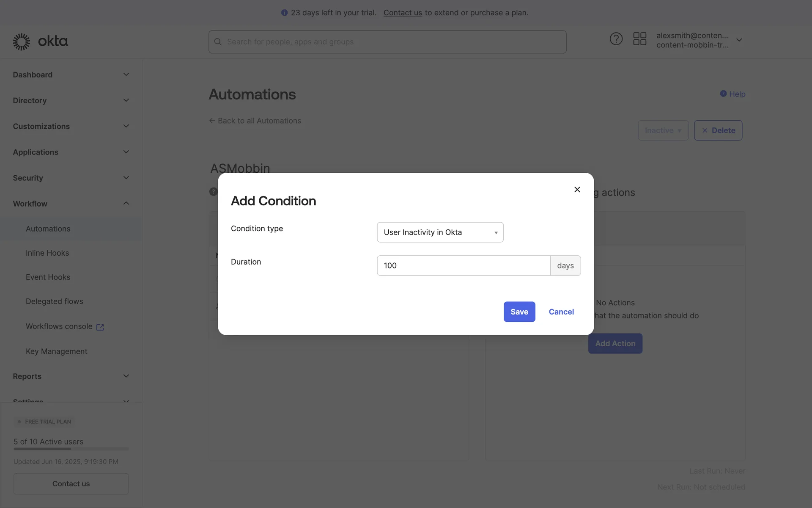Select Event Hooks menu item

pyautogui.click(x=48, y=277)
